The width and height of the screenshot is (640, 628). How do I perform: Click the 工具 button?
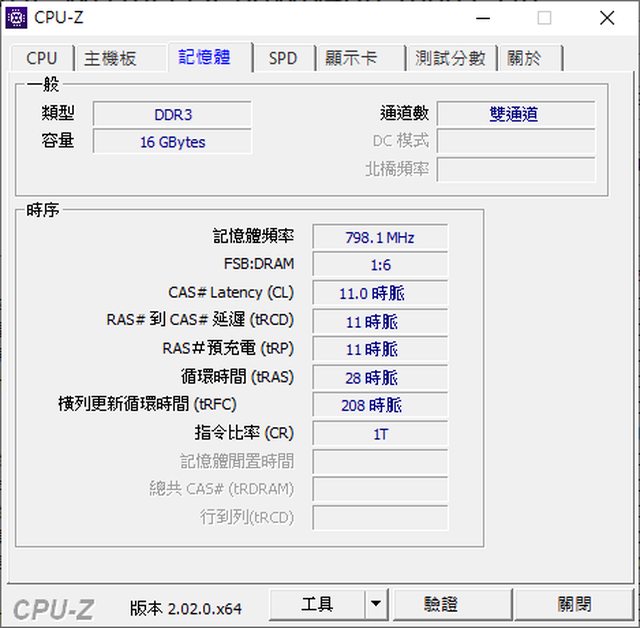[317, 604]
